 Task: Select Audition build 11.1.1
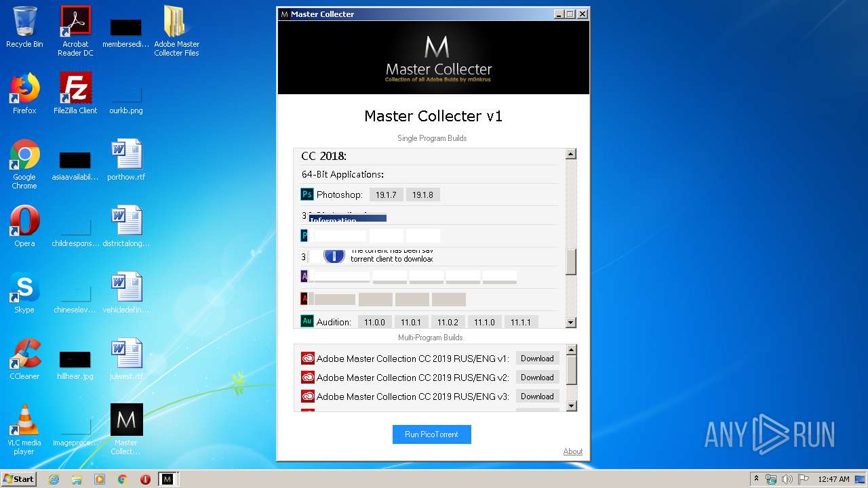521,322
